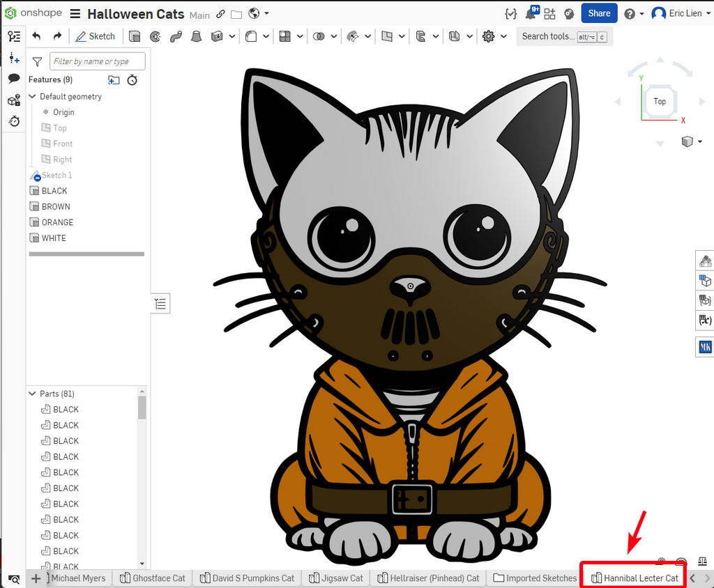Switch to the Jigsaw Cat tab
The image size is (714, 588).
pyautogui.click(x=336, y=578)
